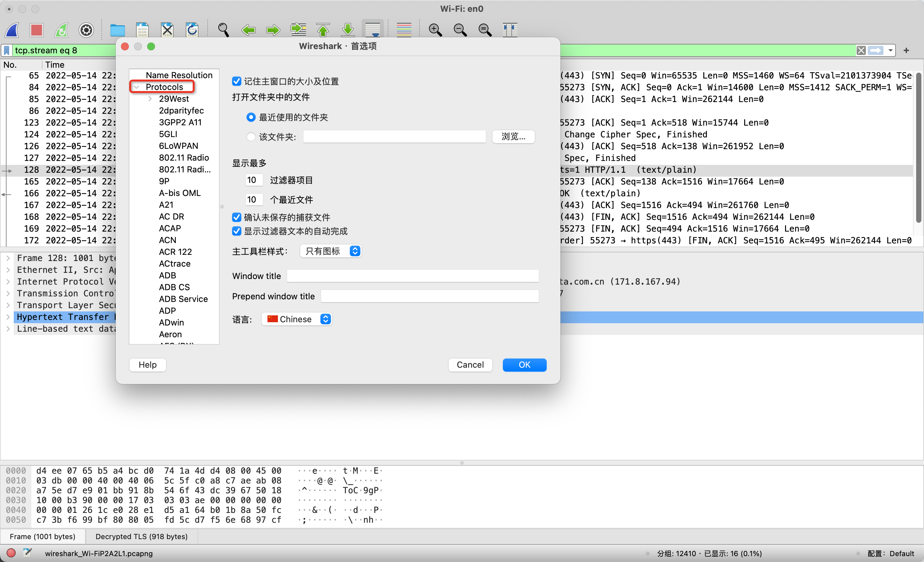
Task: Expand the Hypertext Transfer Protocol detail row
Action: tap(8, 317)
